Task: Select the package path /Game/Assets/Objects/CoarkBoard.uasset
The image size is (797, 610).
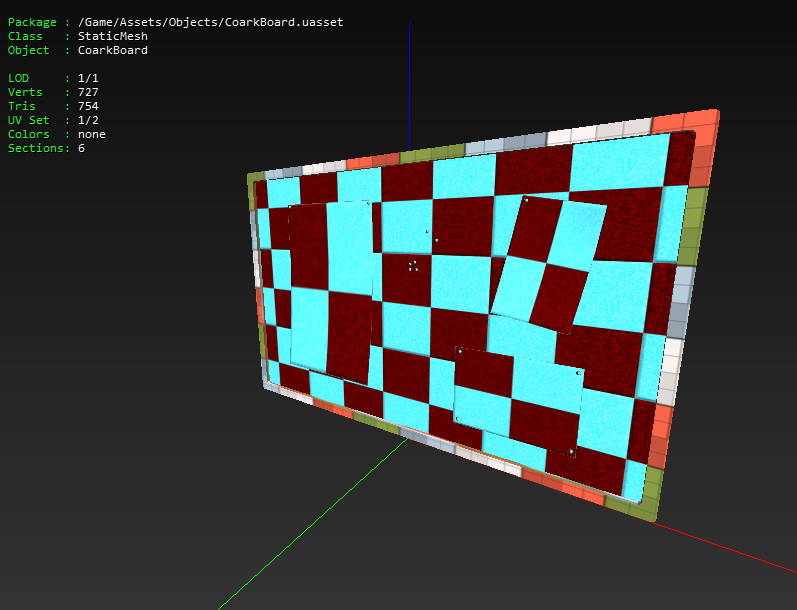Action: [210, 22]
